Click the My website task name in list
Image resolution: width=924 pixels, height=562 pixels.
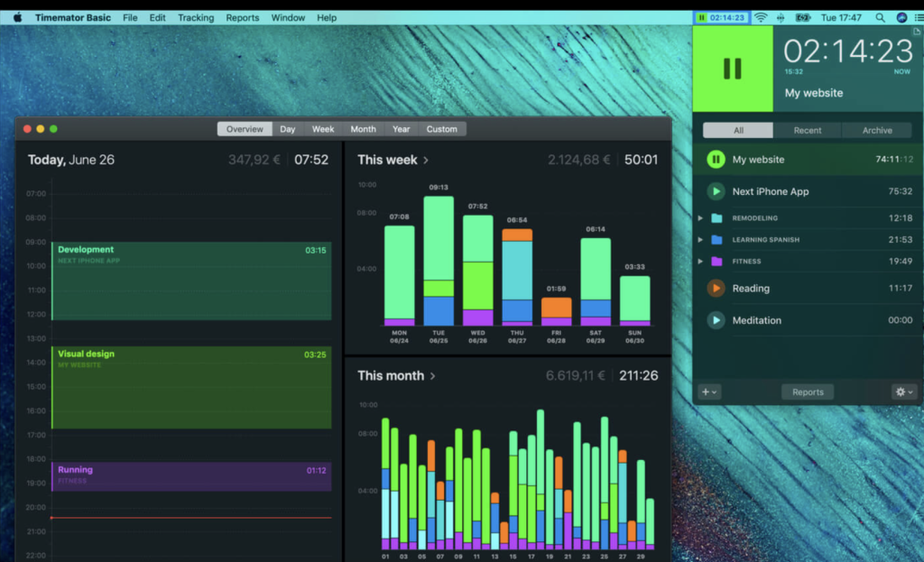point(758,160)
